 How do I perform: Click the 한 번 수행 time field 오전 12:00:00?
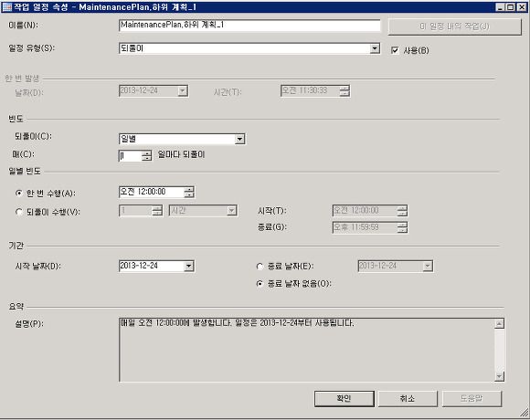(x=152, y=192)
